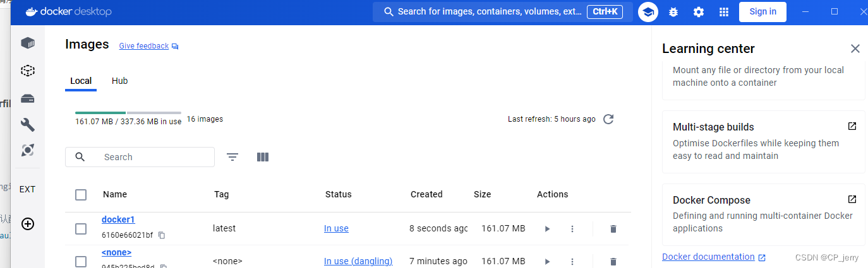Delete the docker1 image with trash icon
Image resolution: width=868 pixels, height=268 pixels.
coord(613,229)
